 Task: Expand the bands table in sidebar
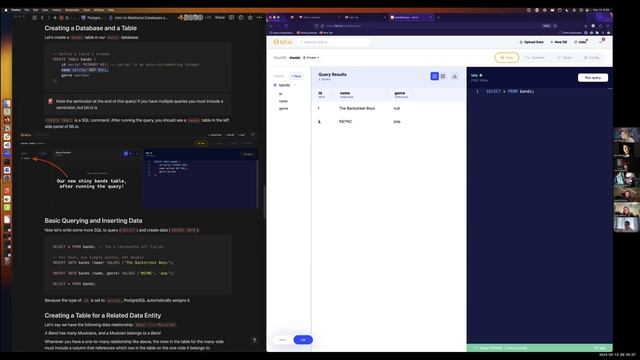[x=284, y=85]
